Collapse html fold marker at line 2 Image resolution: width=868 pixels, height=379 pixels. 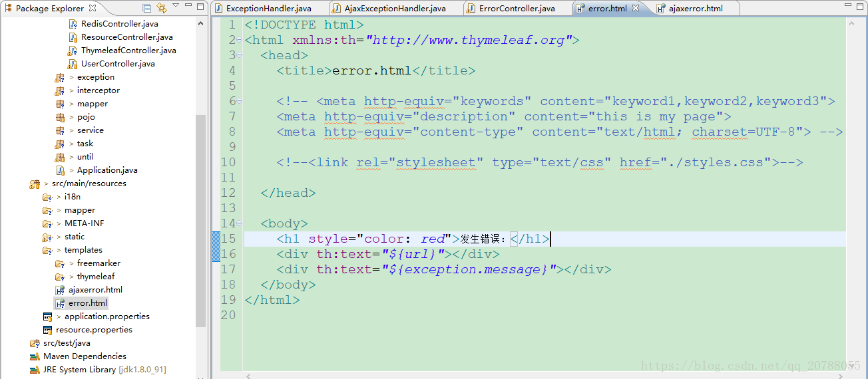coord(240,40)
